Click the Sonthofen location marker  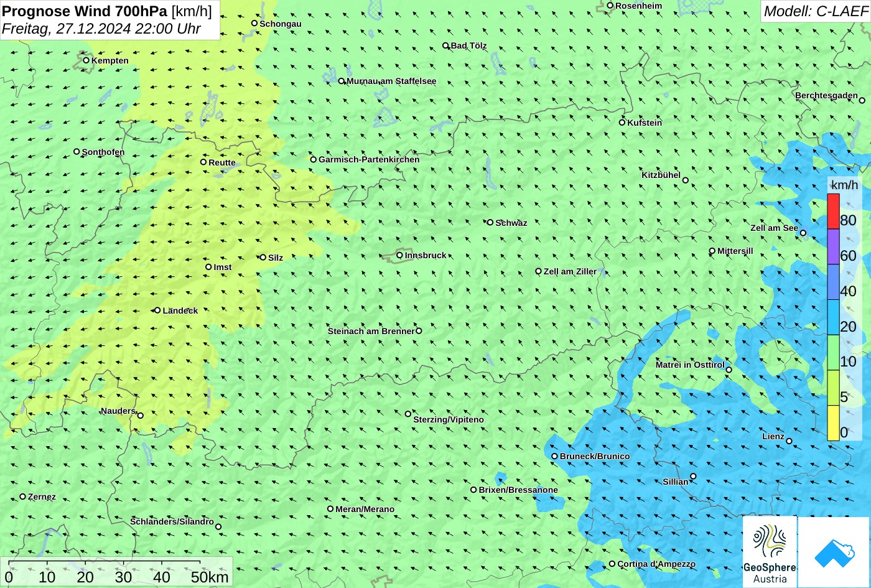point(77,151)
